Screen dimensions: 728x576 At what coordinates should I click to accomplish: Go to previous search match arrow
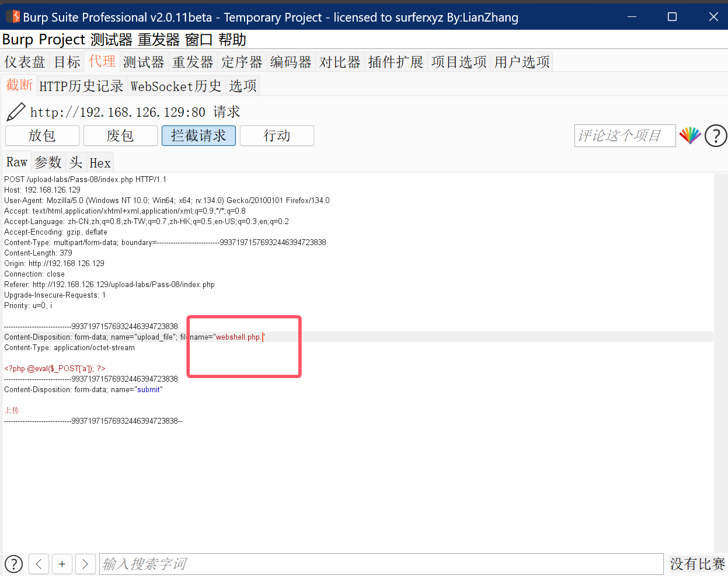click(39, 564)
